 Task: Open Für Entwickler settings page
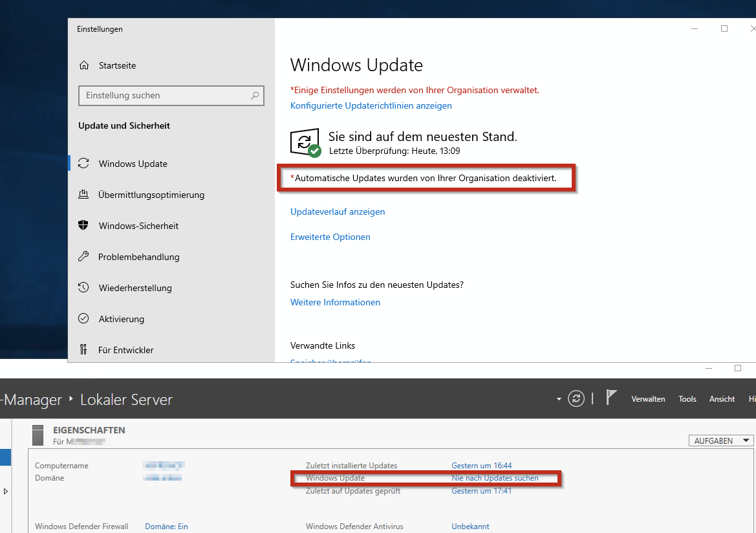pyautogui.click(x=125, y=350)
